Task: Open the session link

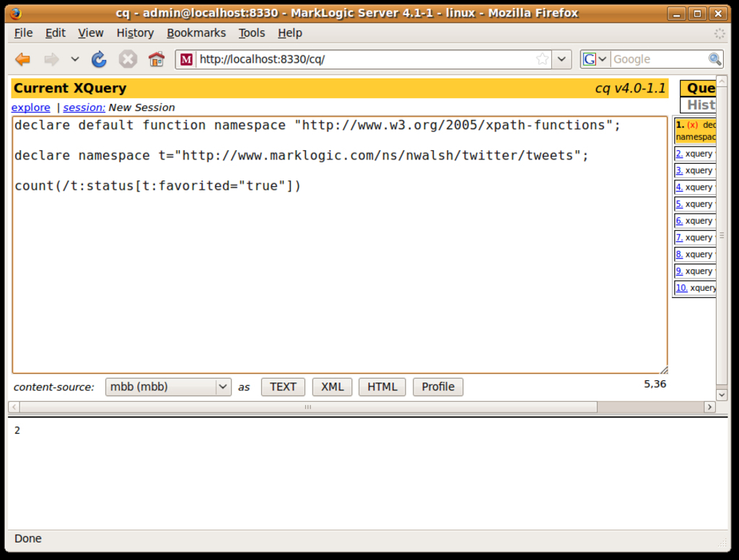Action: (x=84, y=108)
